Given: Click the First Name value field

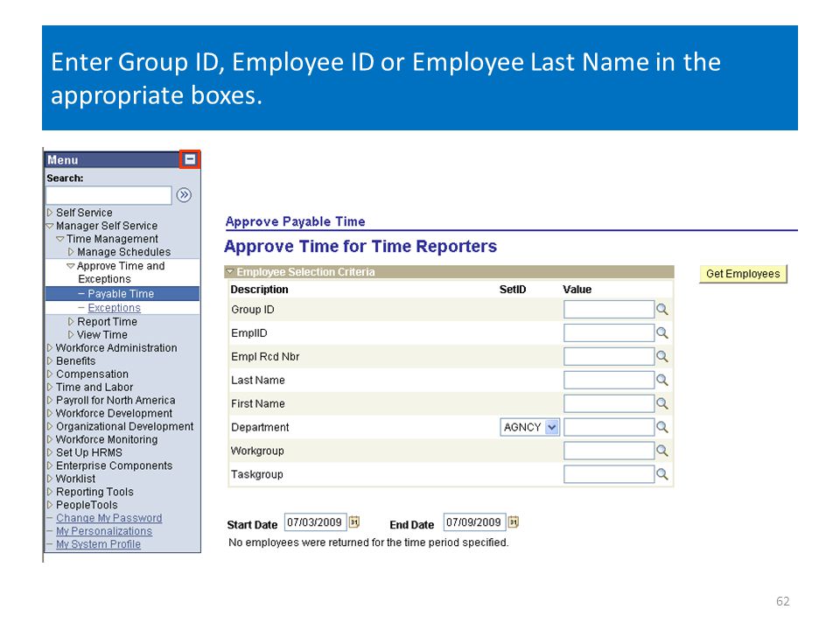Looking at the screenshot, I should point(609,403).
